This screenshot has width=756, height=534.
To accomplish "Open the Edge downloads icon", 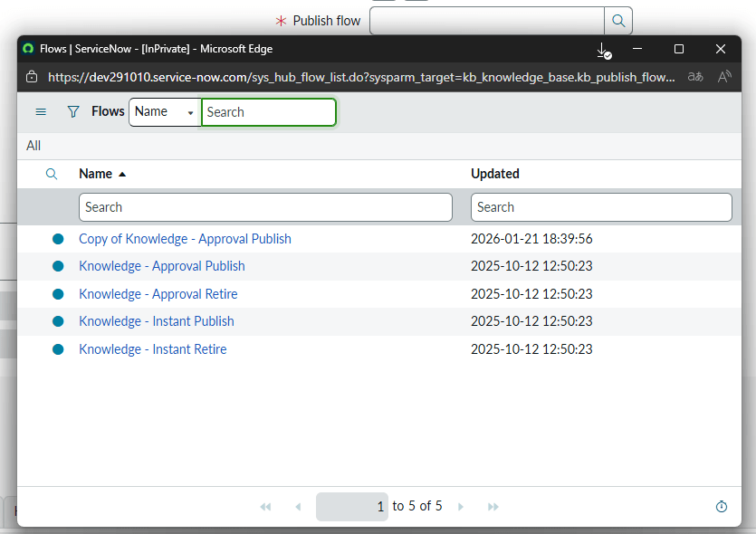I will 604,50.
